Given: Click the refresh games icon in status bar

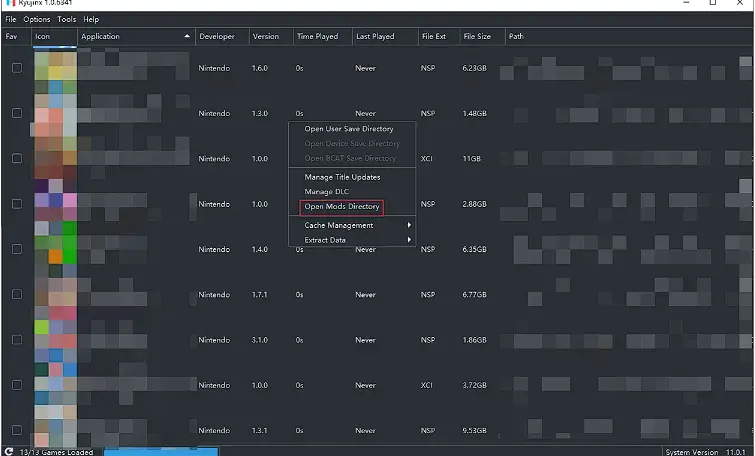Looking at the screenshot, I should point(8,452).
